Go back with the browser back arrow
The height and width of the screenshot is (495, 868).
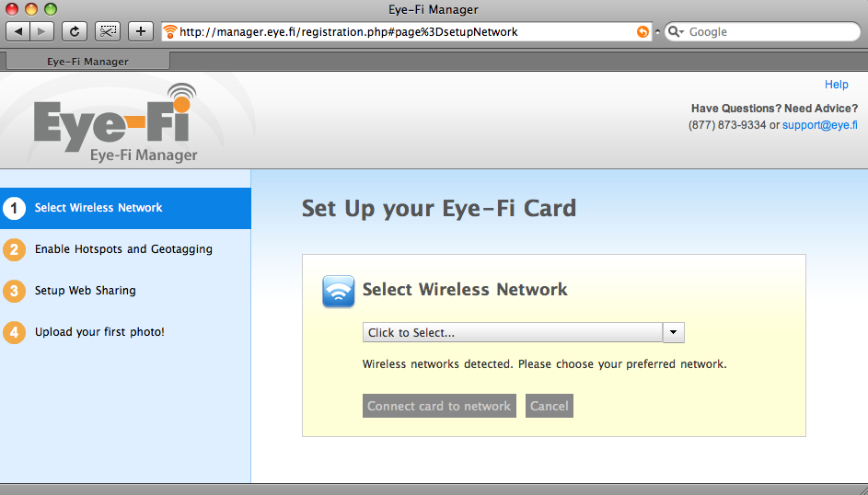[18, 31]
